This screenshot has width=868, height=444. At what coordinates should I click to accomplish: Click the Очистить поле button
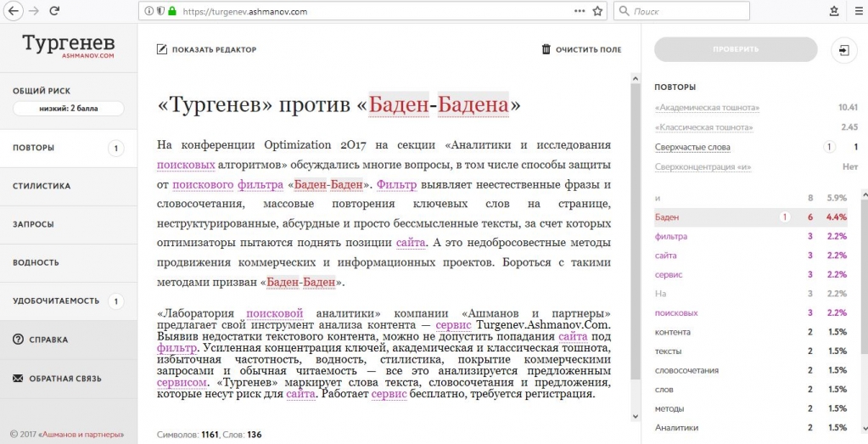(581, 49)
